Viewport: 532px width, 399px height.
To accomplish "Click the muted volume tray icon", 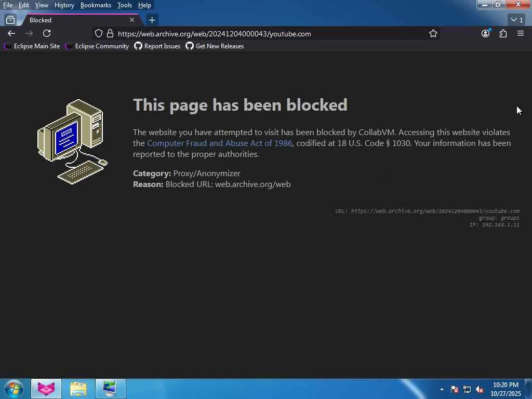I will 480,389.
